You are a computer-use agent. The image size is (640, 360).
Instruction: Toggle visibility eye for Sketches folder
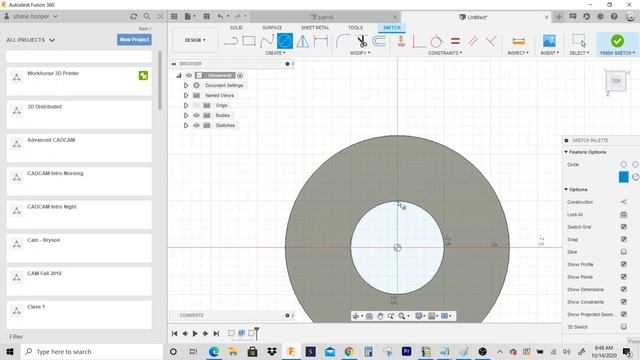click(x=196, y=125)
